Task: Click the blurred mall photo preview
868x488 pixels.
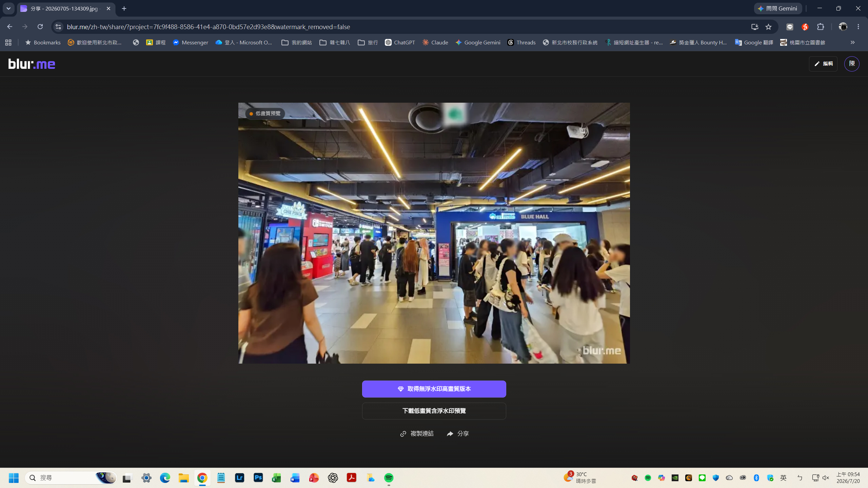Action: pos(434,233)
